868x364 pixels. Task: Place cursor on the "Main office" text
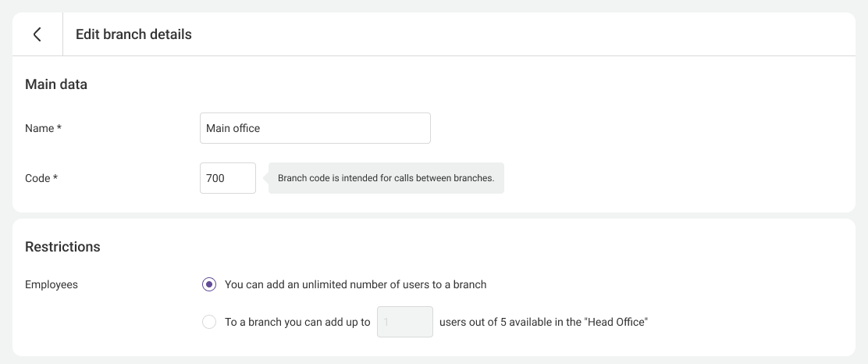pyautogui.click(x=233, y=128)
